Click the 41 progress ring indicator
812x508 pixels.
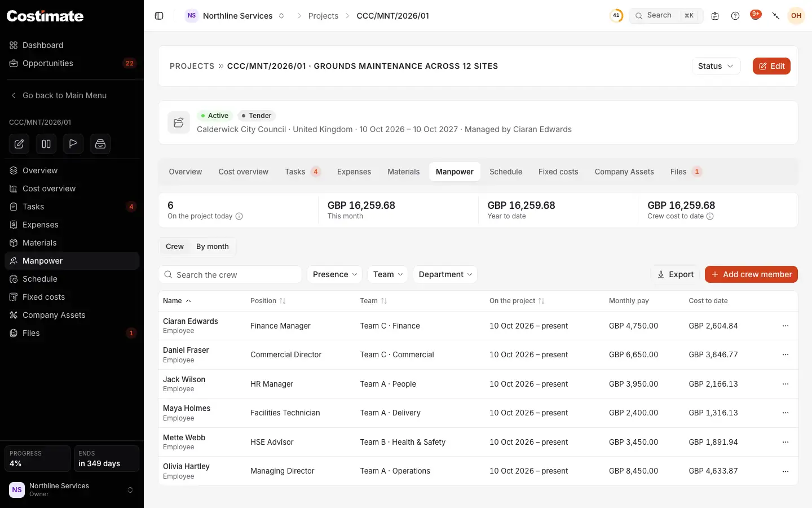(616, 16)
